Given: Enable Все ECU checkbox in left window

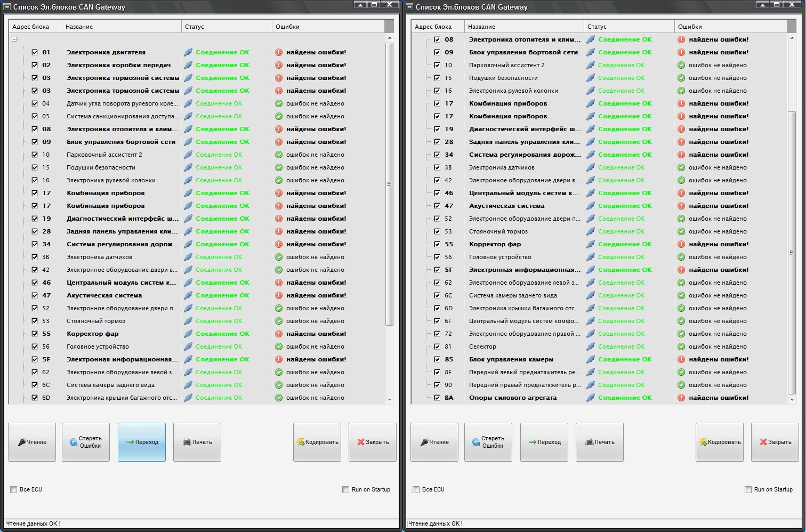Looking at the screenshot, I should (14, 489).
